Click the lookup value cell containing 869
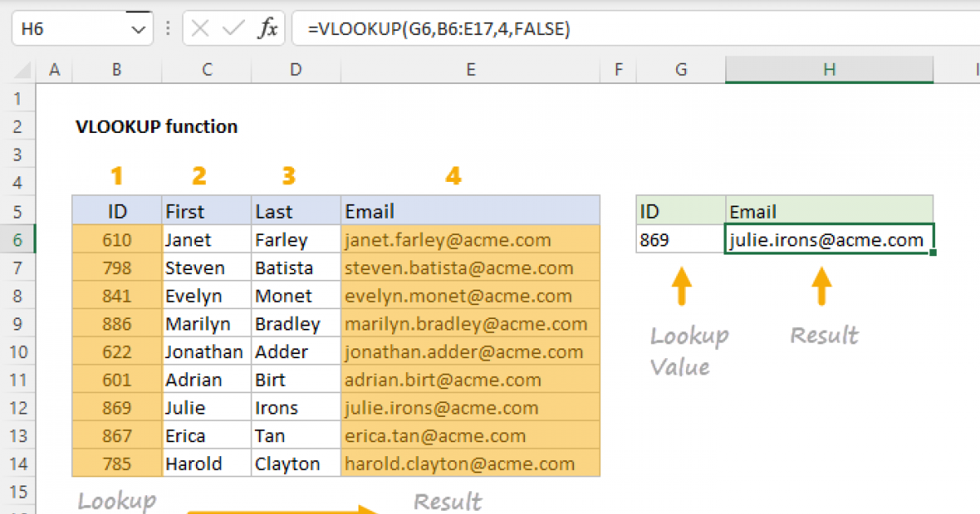The image size is (980, 514). pos(680,239)
